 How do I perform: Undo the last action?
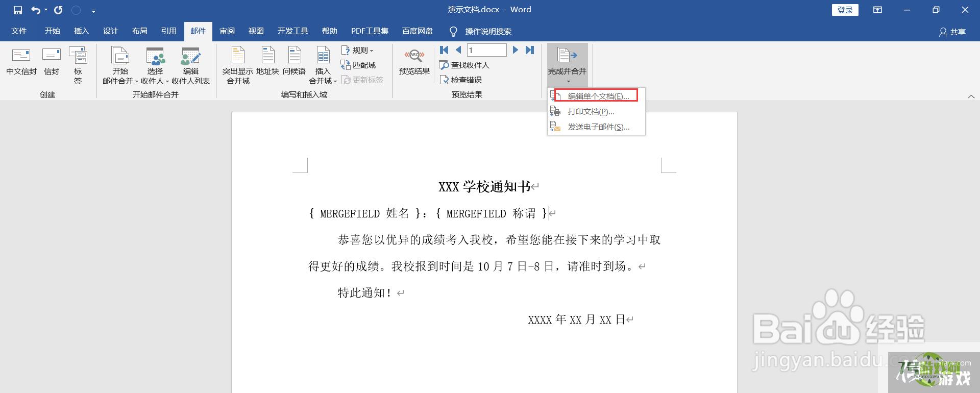[35, 10]
